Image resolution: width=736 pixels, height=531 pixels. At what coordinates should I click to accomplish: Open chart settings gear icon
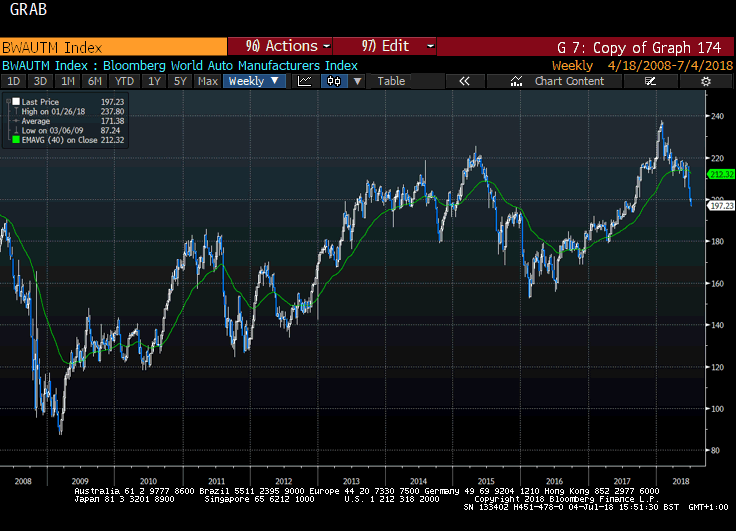[x=707, y=81]
